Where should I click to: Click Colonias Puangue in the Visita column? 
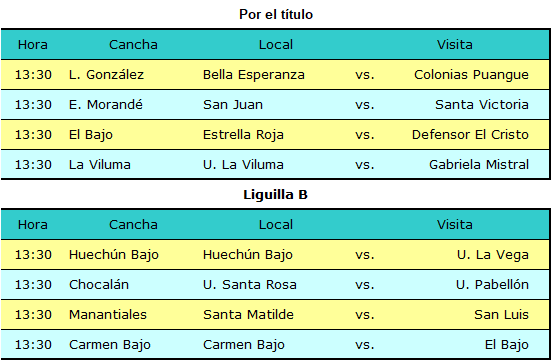coord(471,75)
